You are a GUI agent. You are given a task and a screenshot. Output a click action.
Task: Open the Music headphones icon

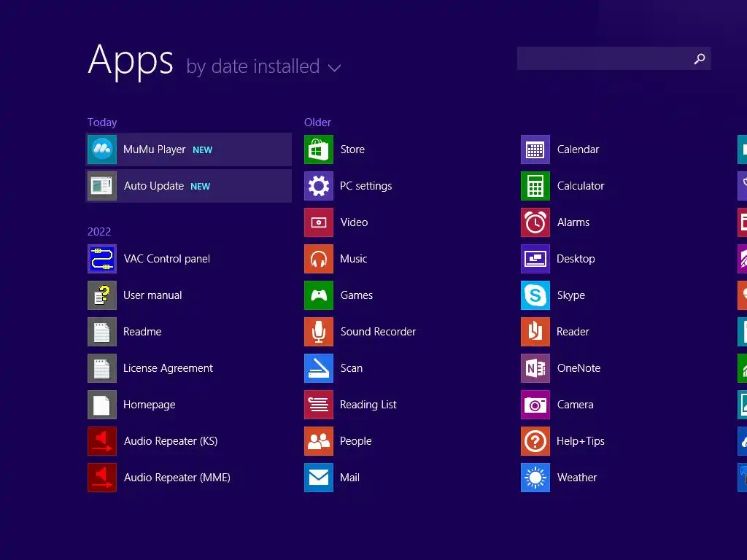coord(319,259)
